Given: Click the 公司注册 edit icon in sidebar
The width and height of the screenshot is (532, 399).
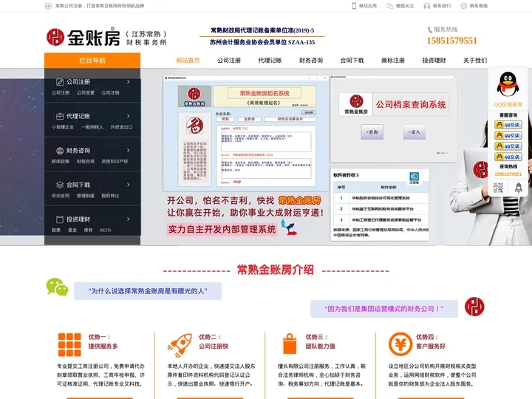Looking at the screenshot, I should pyautogui.click(x=60, y=82).
